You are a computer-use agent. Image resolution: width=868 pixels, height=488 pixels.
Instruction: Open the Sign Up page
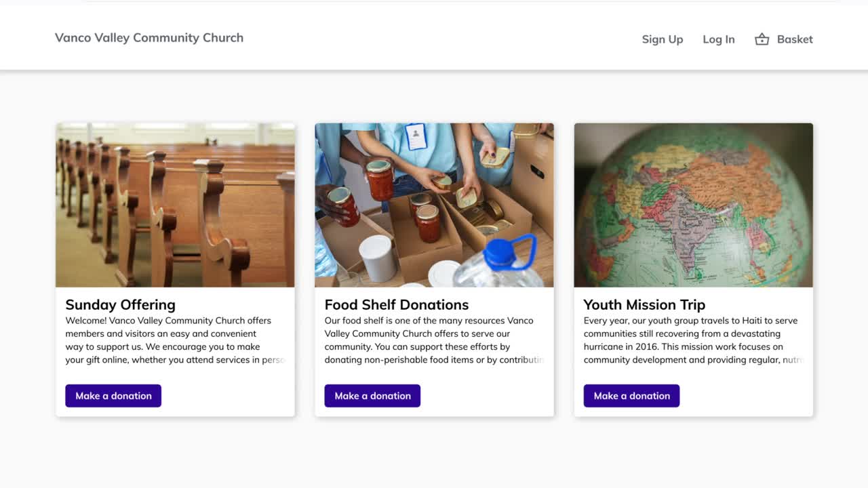(x=662, y=39)
